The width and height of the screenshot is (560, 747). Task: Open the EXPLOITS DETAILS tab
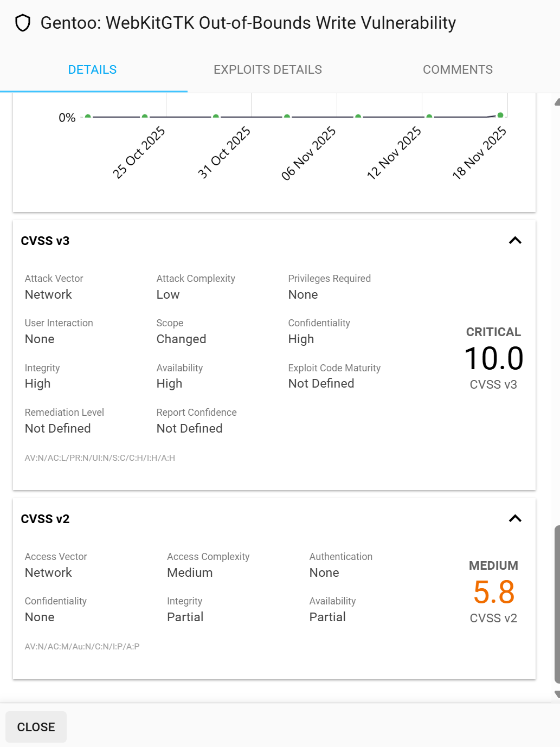coord(268,70)
